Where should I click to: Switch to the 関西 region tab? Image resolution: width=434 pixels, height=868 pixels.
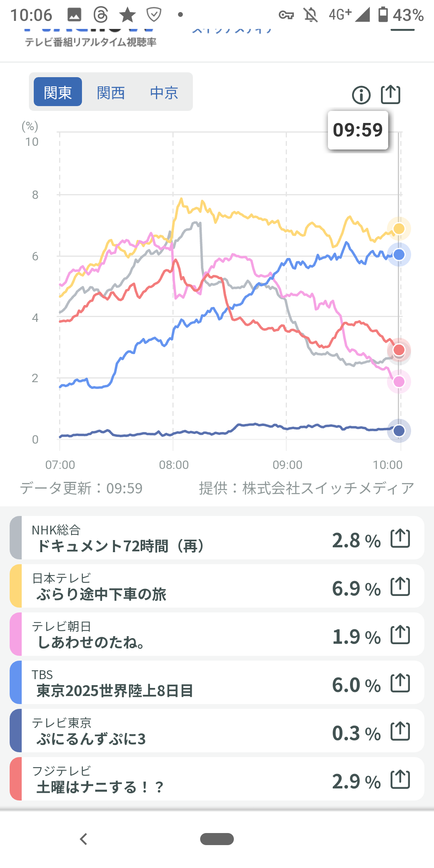(111, 92)
